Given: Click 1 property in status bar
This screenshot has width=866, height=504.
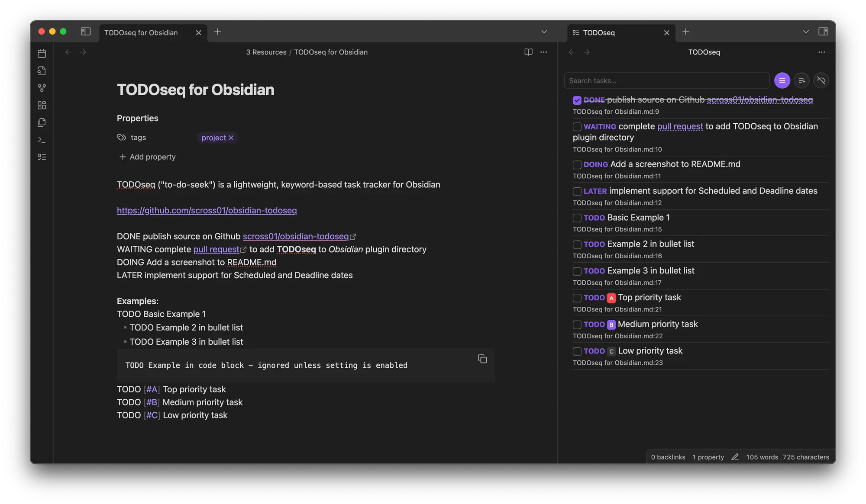Looking at the screenshot, I should click(708, 457).
